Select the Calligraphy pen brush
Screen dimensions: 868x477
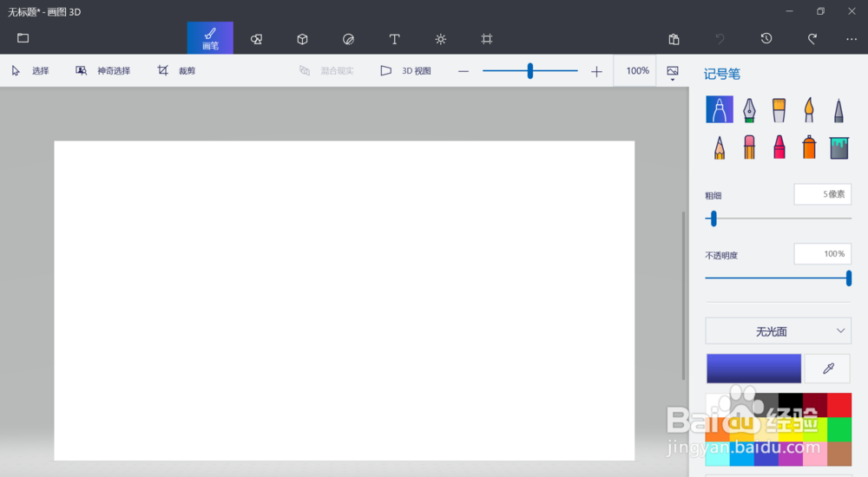pos(749,109)
